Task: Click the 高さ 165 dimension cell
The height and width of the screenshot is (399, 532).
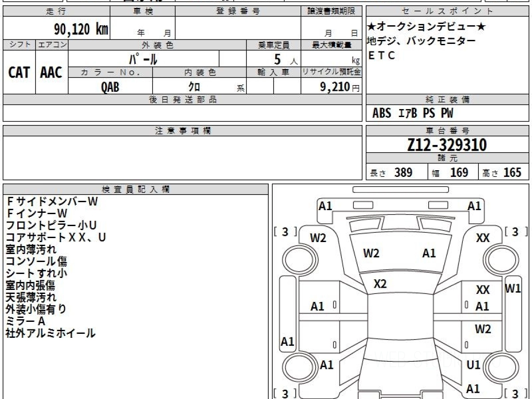Action: tap(504, 172)
